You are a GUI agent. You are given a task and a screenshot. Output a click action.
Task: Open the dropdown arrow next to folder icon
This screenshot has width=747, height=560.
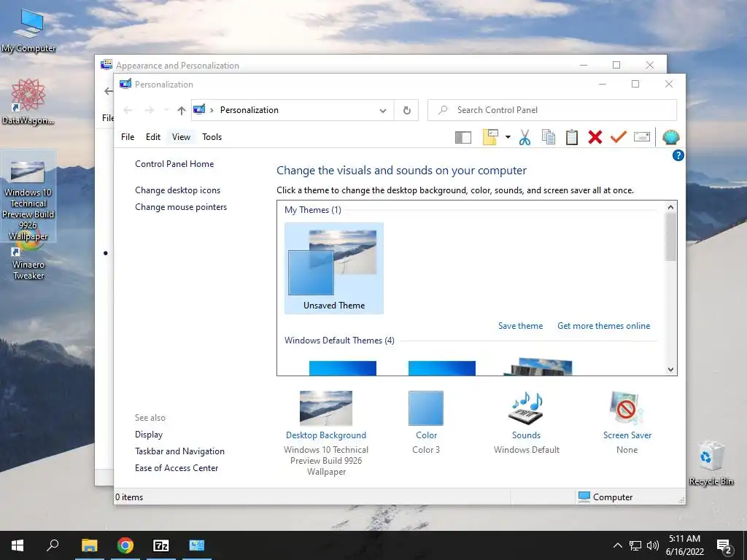tap(508, 137)
